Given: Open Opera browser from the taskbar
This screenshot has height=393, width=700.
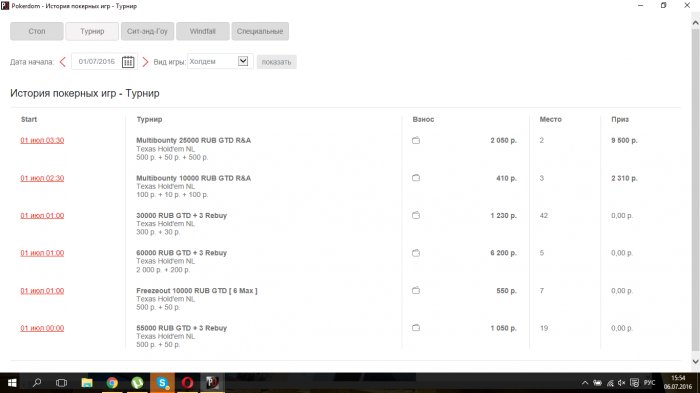Looking at the screenshot, I should [188, 383].
